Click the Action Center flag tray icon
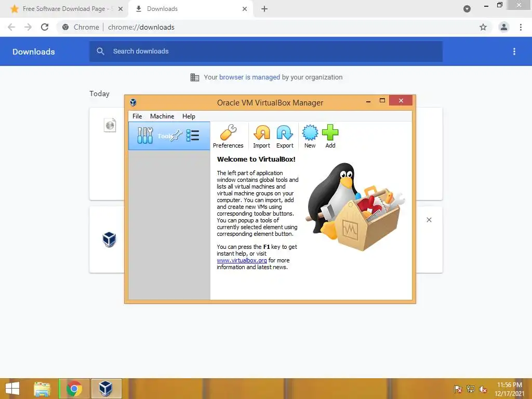Image resolution: width=532 pixels, height=399 pixels. pyautogui.click(x=458, y=389)
